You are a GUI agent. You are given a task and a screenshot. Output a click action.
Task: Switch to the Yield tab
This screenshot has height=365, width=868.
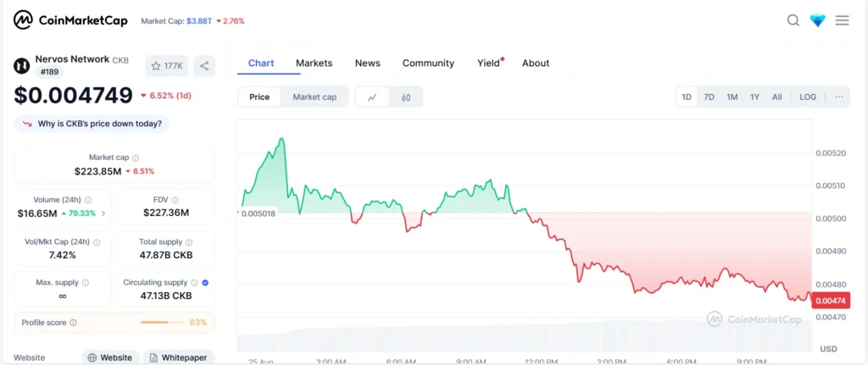click(489, 63)
